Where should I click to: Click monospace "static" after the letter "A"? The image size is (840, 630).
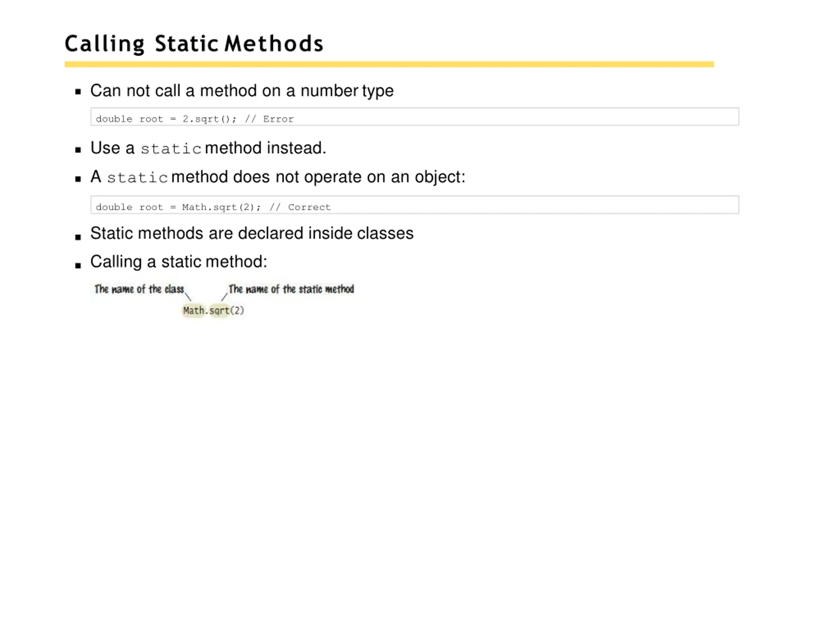coord(137,177)
